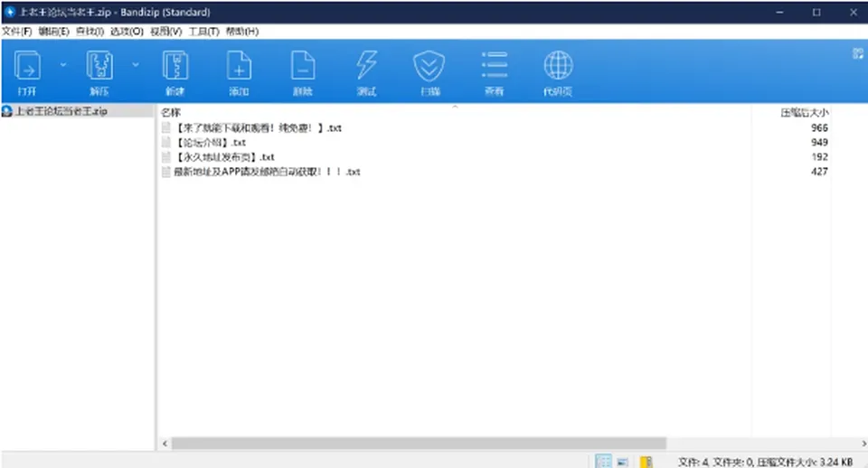Click the compressed size value 966
868x468 pixels.
click(819, 127)
